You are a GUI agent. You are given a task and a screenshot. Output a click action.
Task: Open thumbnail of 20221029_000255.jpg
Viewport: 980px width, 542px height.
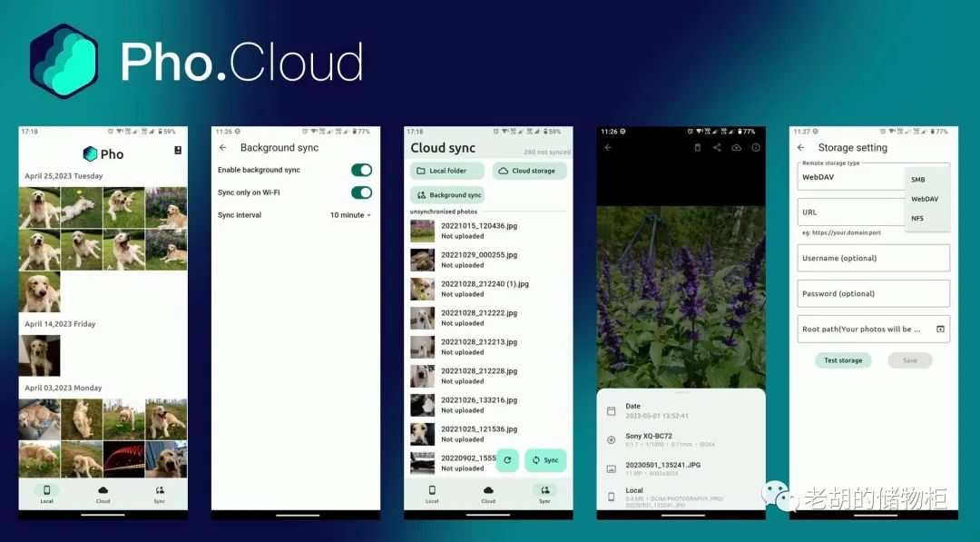[423, 260]
